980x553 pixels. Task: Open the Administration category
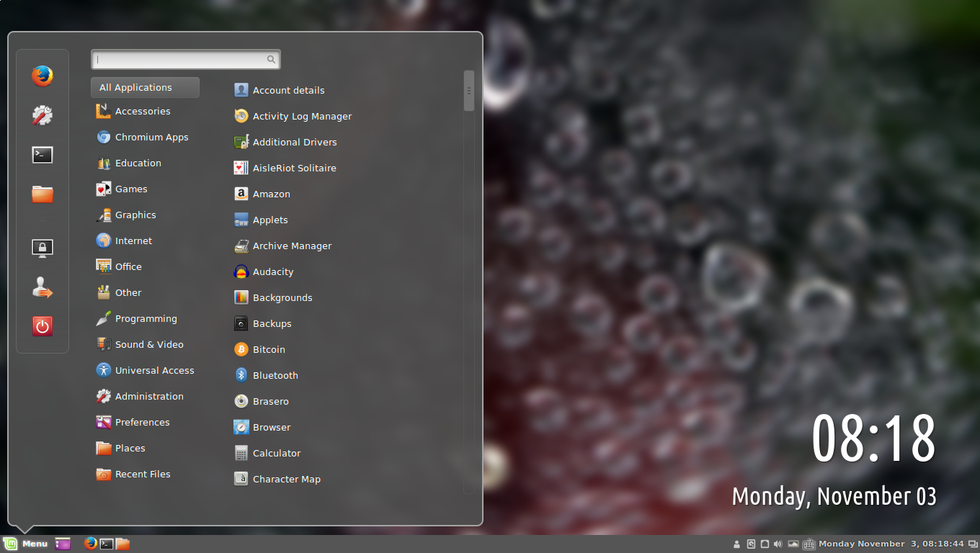pyautogui.click(x=148, y=397)
